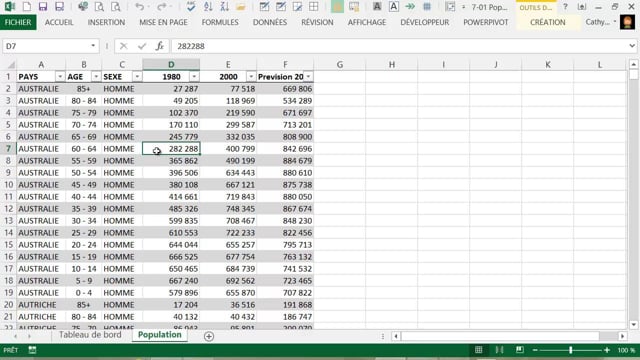
Task: Click the Open folder icon
Action: point(241,7)
